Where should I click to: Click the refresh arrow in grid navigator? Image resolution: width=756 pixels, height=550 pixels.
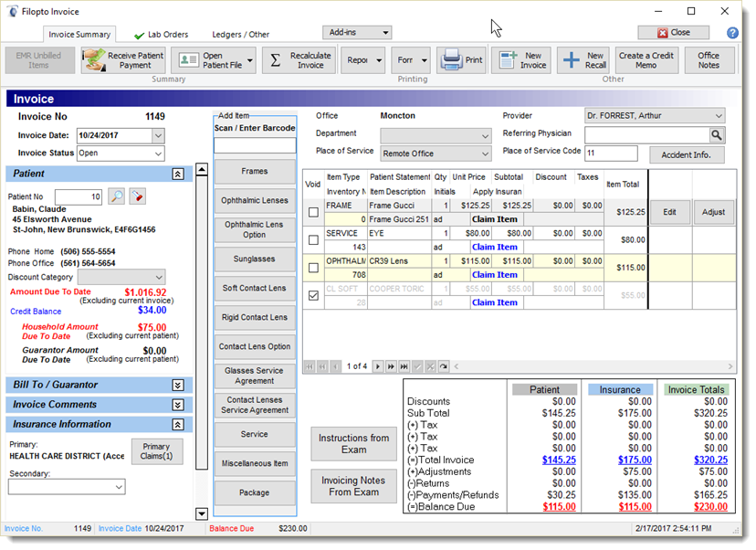point(444,366)
